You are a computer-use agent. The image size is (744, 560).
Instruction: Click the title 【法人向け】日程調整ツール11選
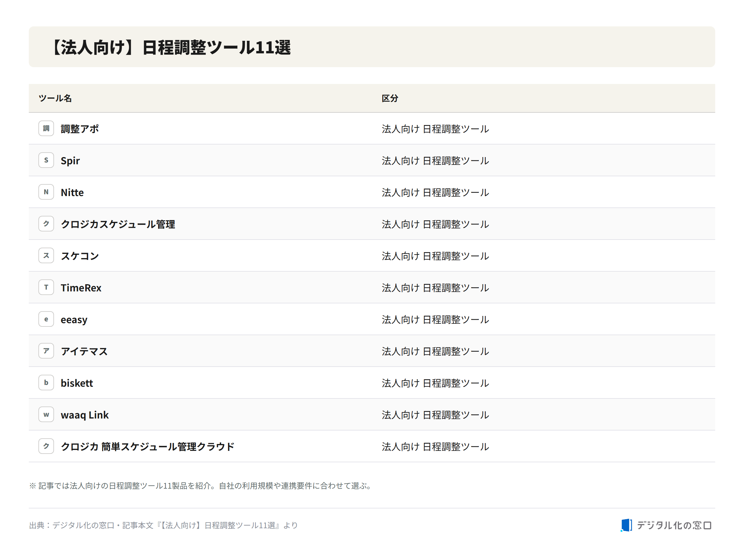click(x=170, y=47)
